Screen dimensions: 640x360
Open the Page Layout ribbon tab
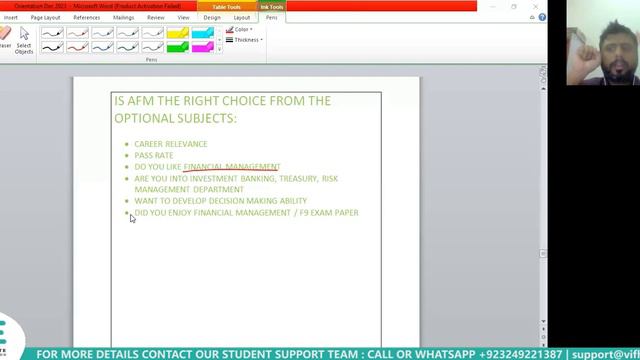[45, 18]
